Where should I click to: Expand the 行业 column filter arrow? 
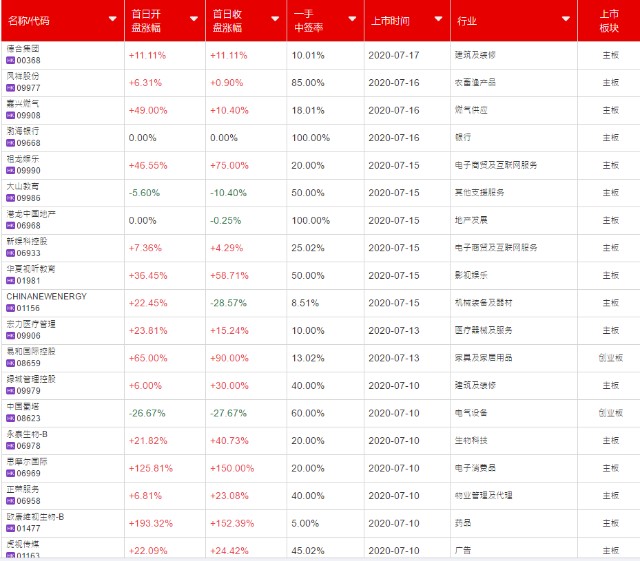(563, 20)
